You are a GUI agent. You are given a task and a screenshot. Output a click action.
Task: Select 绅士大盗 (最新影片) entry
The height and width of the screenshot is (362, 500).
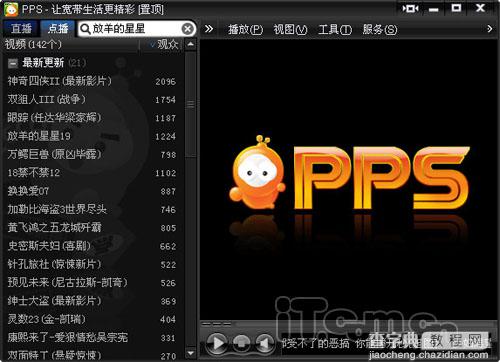point(92,301)
